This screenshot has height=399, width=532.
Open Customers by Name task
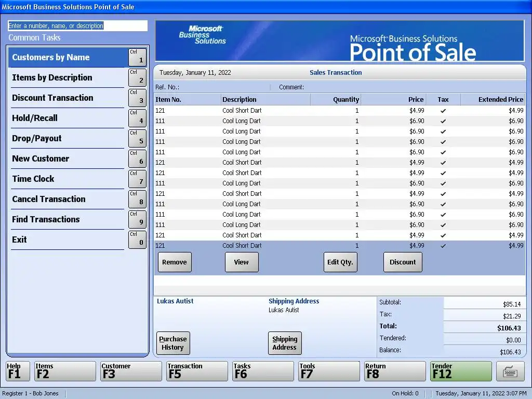[x=67, y=57]
